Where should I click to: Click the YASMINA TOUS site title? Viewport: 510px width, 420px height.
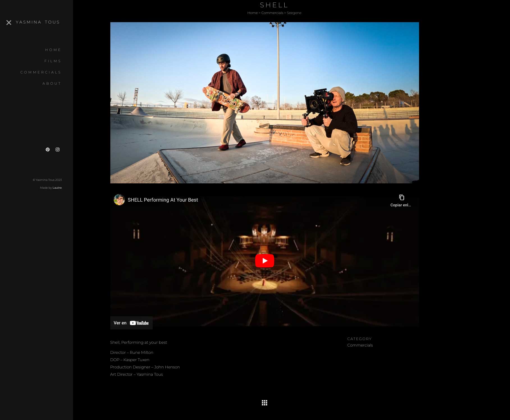point(38,22)
